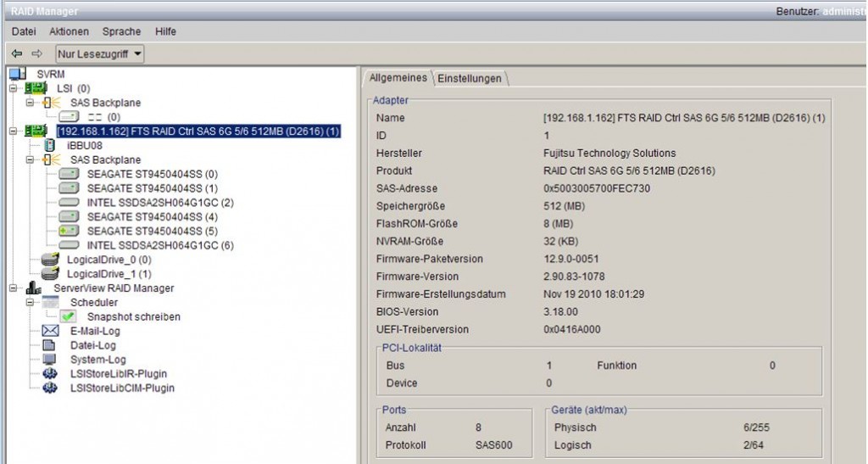Click the System-Log monitor icon
Image resolution: width=868 pixels, height=464 pixels.
click(49, 360)
